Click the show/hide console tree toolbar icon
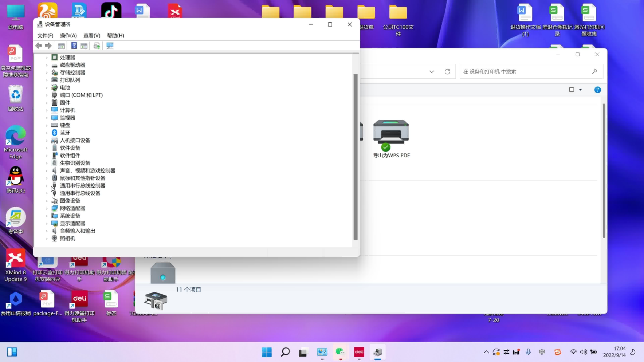Screen dimensions: 644x362 (x=61, y=46)
